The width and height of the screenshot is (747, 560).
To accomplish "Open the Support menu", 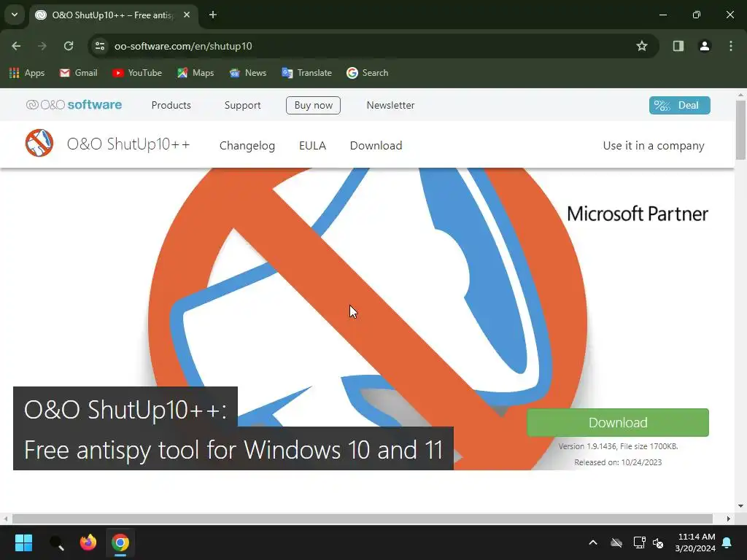I will point(242,105).
